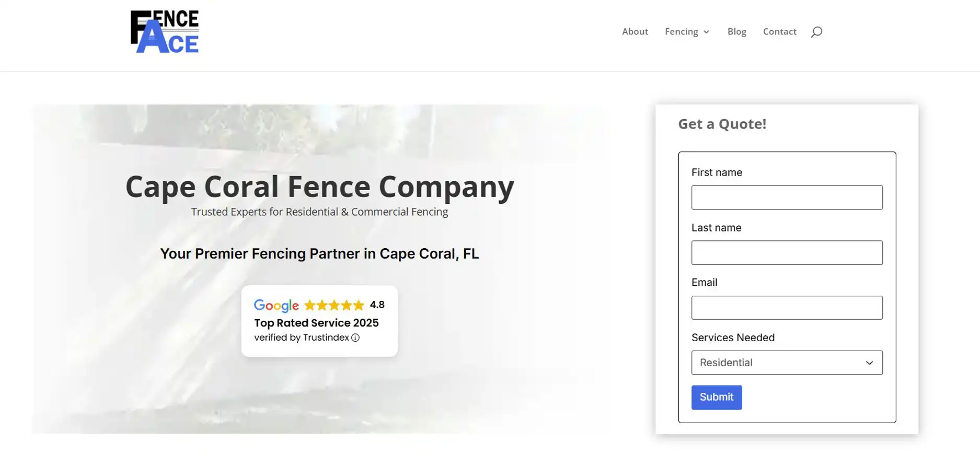Viewport: 980px width, 465px height.
Task: Click the 4.8 rating score
Action: [377, 305]
